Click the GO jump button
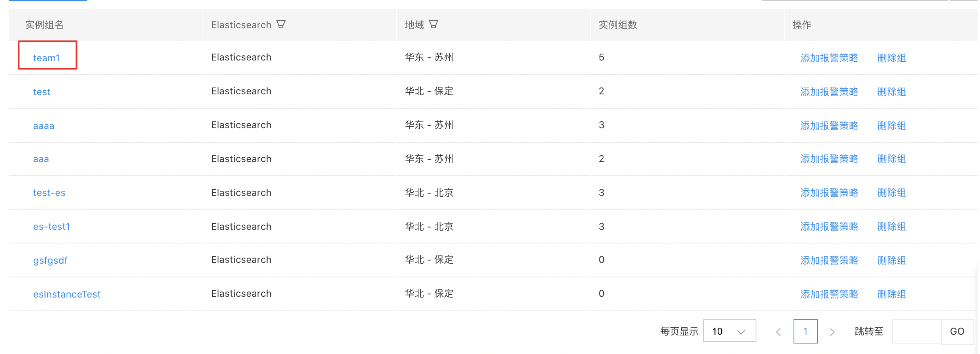 (x=957, y=331)
